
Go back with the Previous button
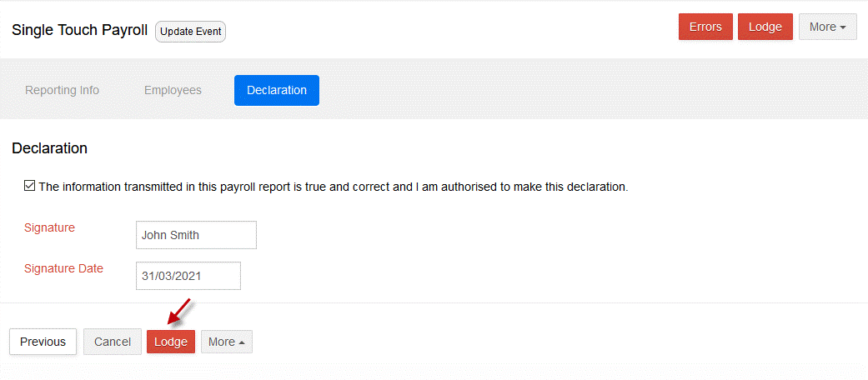coord(43,342)
